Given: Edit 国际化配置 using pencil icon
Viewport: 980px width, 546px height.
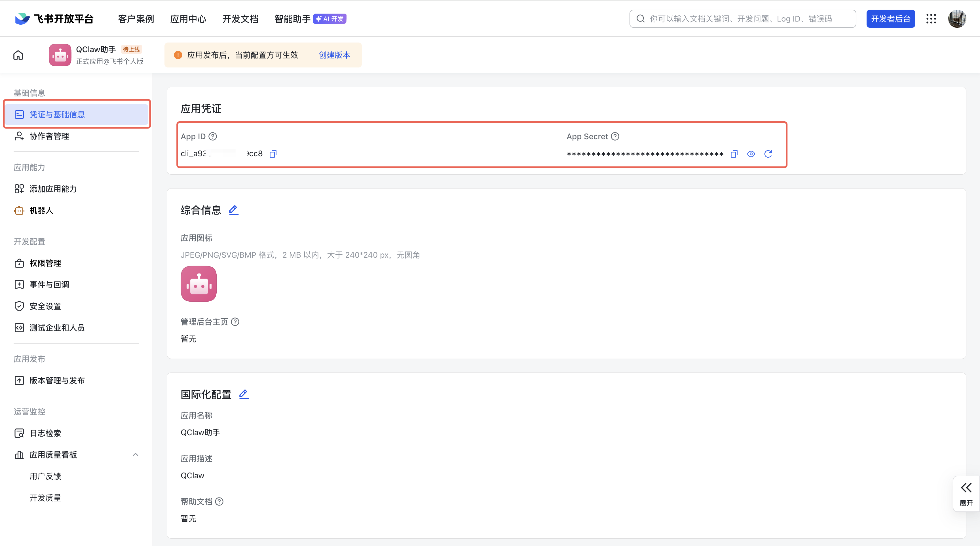Looking at the screenshot, I should 244,394.
